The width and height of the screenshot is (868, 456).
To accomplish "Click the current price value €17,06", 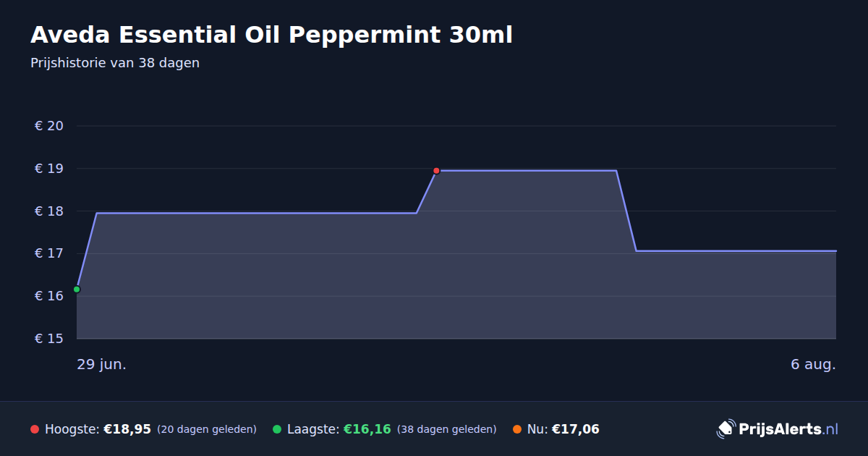I will coord(576,429).
